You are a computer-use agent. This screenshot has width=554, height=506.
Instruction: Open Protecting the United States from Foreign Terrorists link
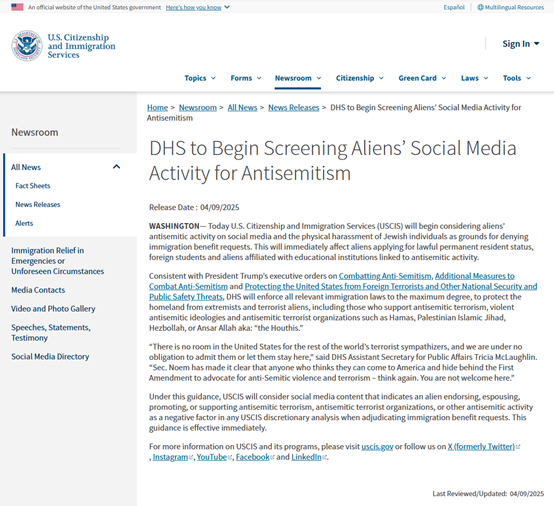391,287
